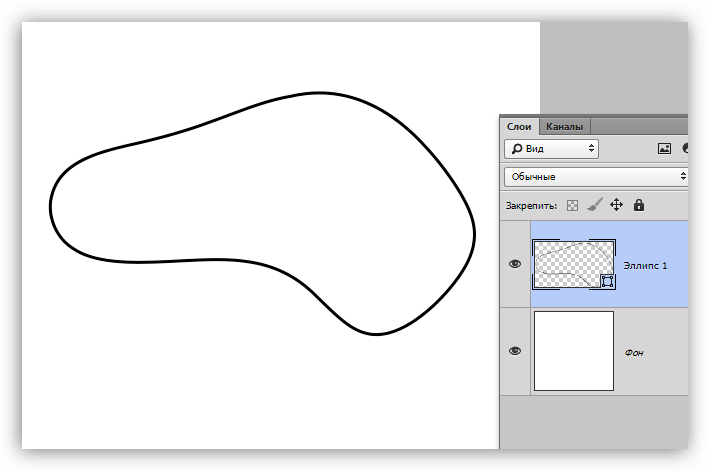Select the Фон layer thumbnail
Viewport: 710px width, 471px height.
(x=574, y=351)
